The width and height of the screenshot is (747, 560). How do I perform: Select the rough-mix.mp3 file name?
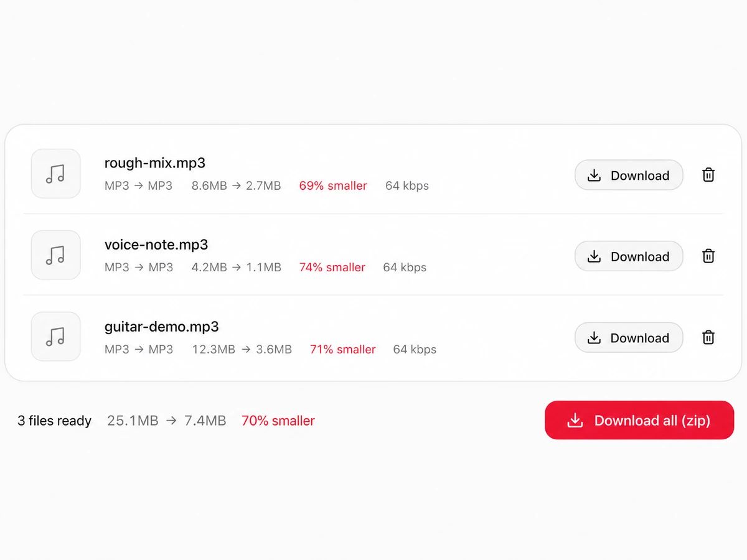(x=155, y=163)
